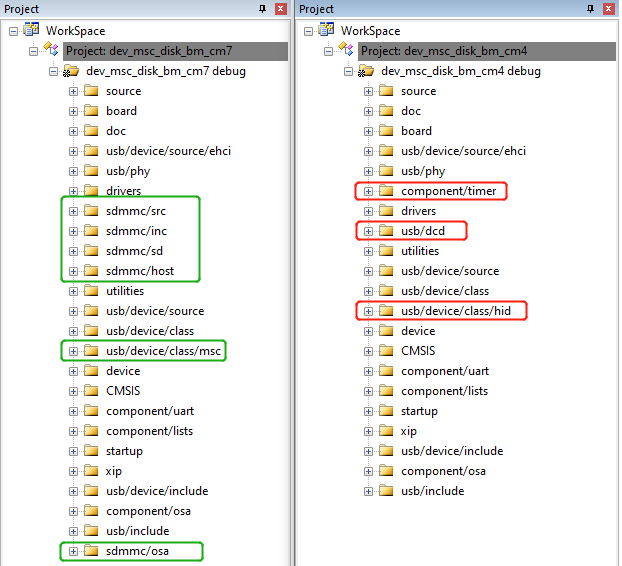Click the sdmmc/osa folder icon
The width and height of the screenshot is (622, 566).
pyautogui.click(x=92, y=551)
